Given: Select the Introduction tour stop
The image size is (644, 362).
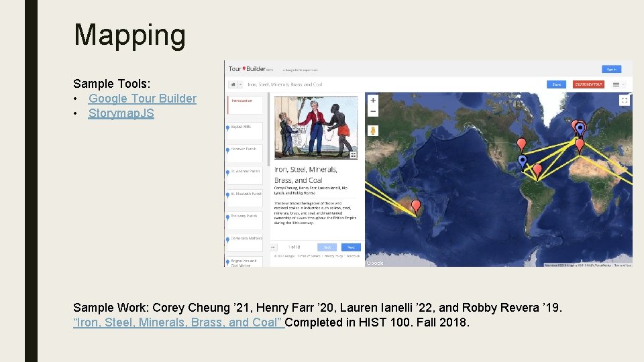Looking at the screenshot, I should coord(245,105).
